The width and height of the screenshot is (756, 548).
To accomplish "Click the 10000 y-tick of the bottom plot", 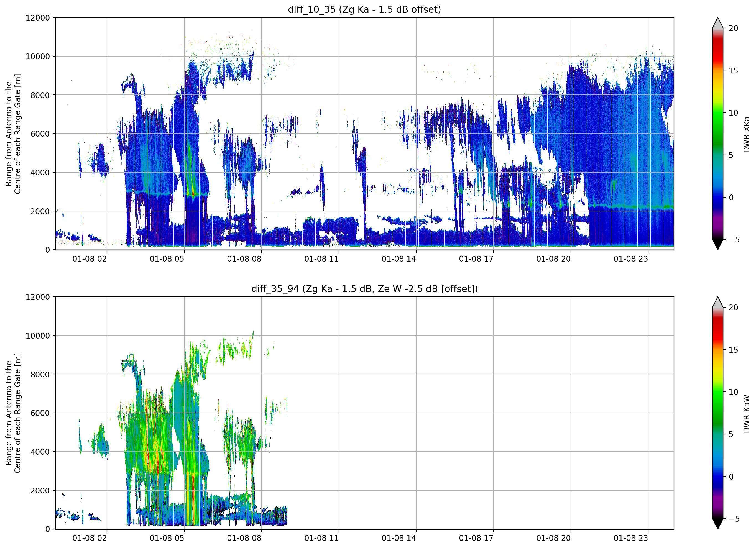I will pyautogui.click(x=38, y=336).
